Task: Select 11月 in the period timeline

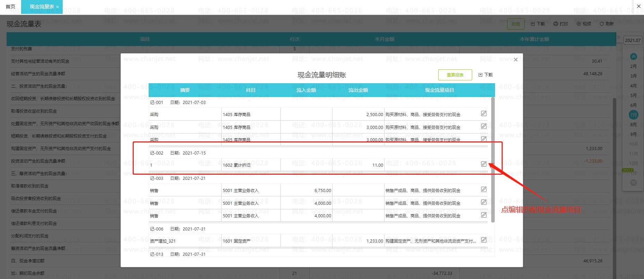Action: tap(633, 154)
